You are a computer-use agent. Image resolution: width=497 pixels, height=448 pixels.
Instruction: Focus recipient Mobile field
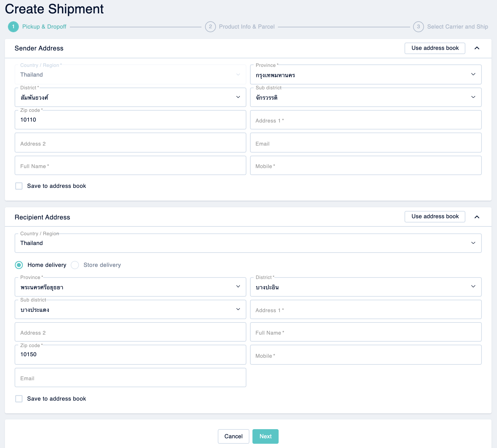[366, 355]
